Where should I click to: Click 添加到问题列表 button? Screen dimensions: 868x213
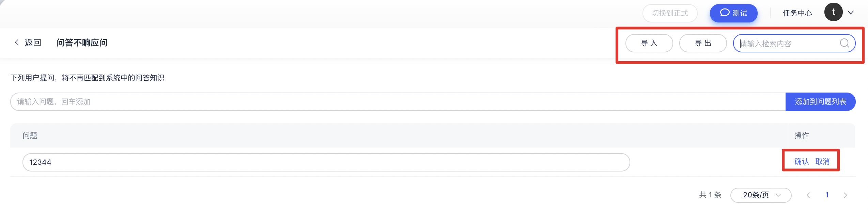[820, 102]
